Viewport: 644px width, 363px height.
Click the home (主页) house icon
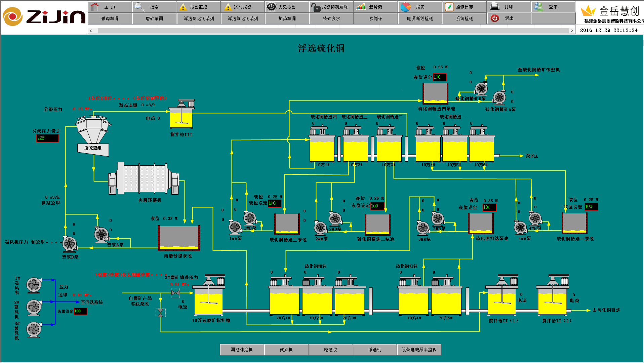[95, 7]
